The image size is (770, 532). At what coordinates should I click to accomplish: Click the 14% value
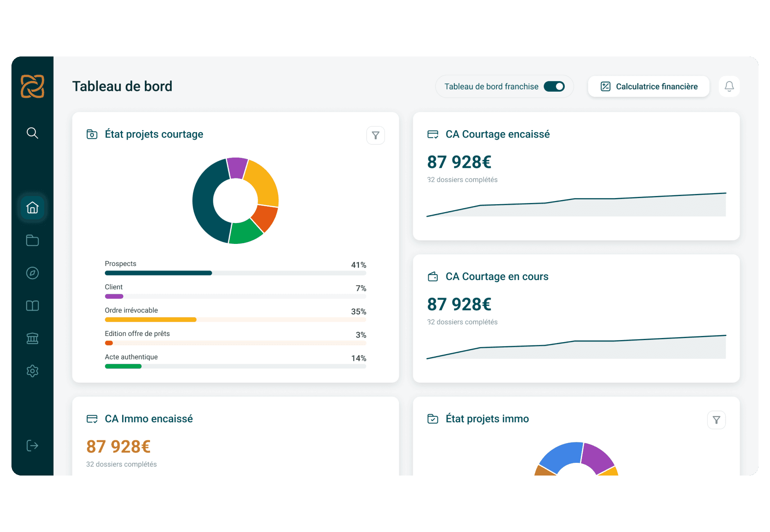(359, 358)
